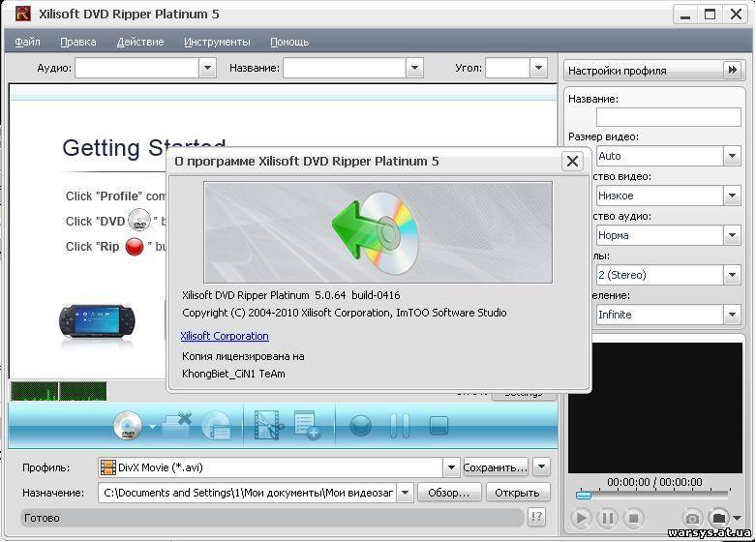Take a snapshot with the camera icon
Image resolution: width=756 pixels, height=542 pixels.
692,519
